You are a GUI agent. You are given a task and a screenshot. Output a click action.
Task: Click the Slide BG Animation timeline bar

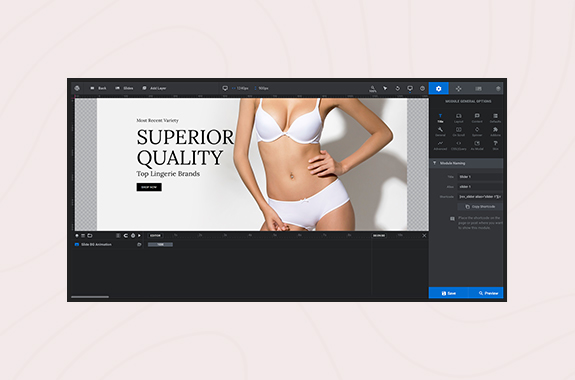click(x=160, y=244)
